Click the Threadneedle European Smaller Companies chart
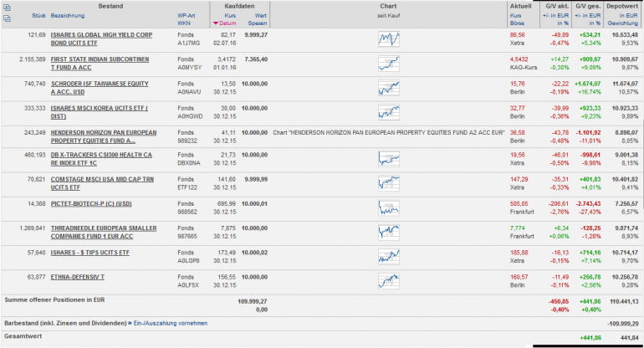 387,232
